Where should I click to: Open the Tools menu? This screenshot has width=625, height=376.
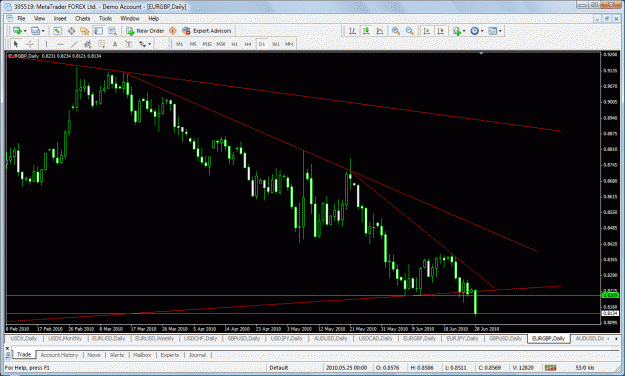point(105,18)
